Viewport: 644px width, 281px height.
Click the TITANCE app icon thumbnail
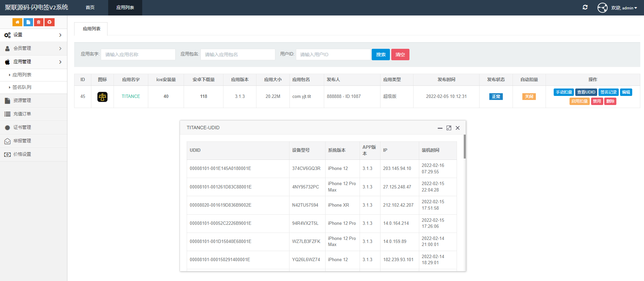[x=102, y=97]
